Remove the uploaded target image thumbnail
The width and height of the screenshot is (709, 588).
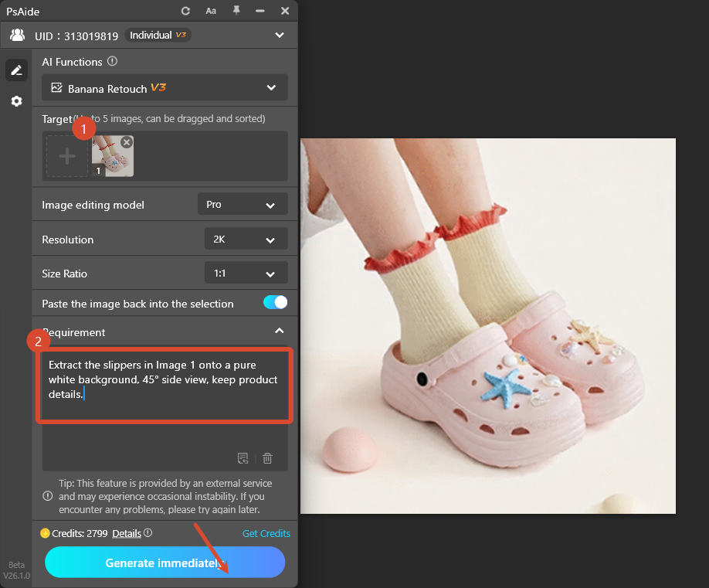coord(126,141)
